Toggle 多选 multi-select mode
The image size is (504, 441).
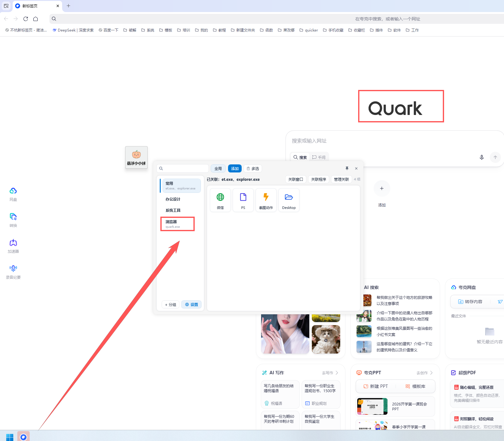pyautogui.click(x=253, y=168)
